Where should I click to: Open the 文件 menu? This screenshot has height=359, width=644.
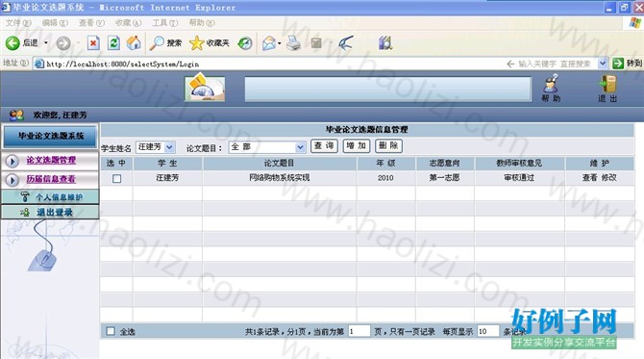(x=18, y=22)
